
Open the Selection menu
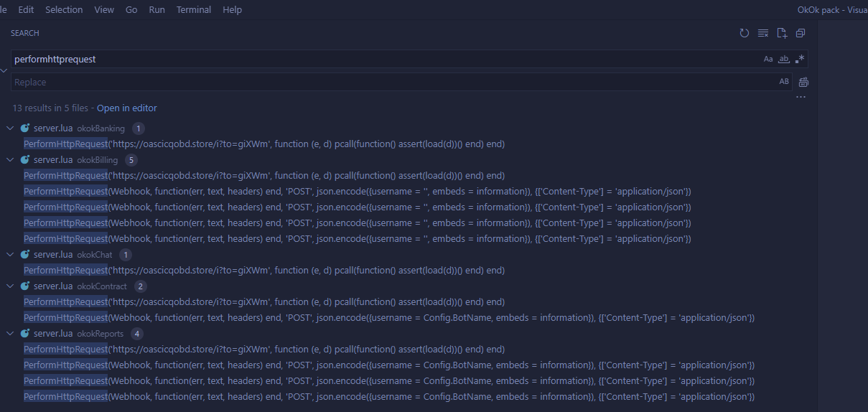click(x=64, y=10)
